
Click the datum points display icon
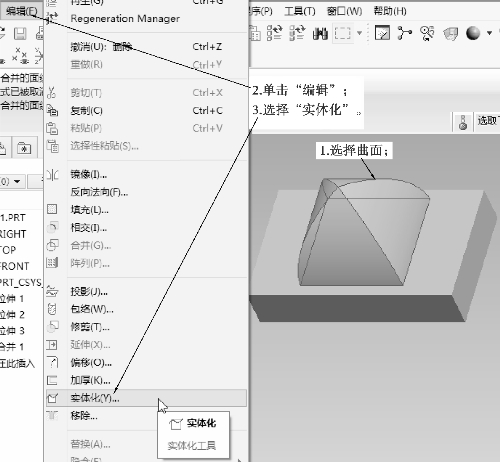coord(20,56)
